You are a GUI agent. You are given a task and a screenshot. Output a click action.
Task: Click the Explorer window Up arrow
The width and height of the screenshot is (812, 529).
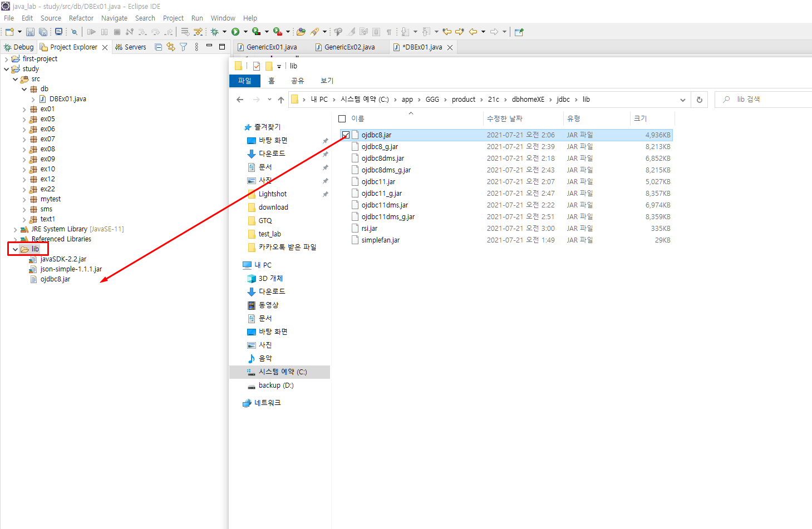click(x=281, y=100)
